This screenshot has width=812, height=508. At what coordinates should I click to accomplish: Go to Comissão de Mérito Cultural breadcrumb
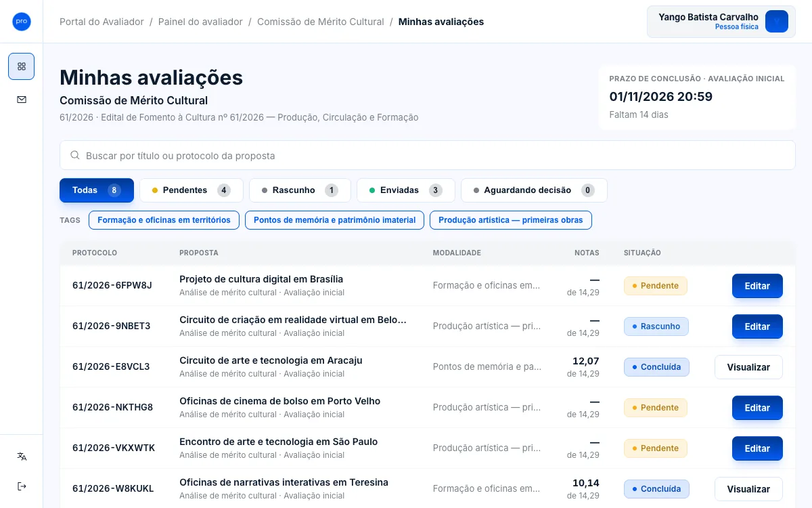321,22
